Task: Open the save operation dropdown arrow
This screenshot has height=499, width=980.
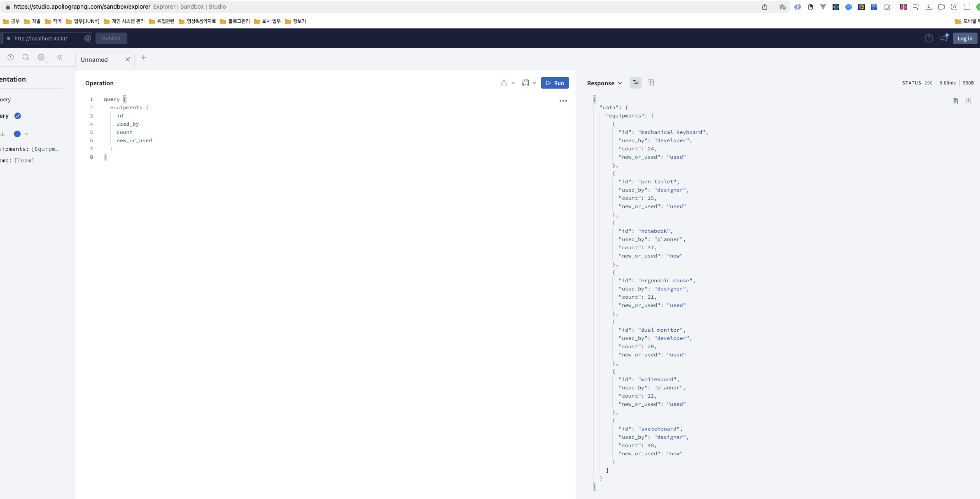Action: click(x=534, y=83)
